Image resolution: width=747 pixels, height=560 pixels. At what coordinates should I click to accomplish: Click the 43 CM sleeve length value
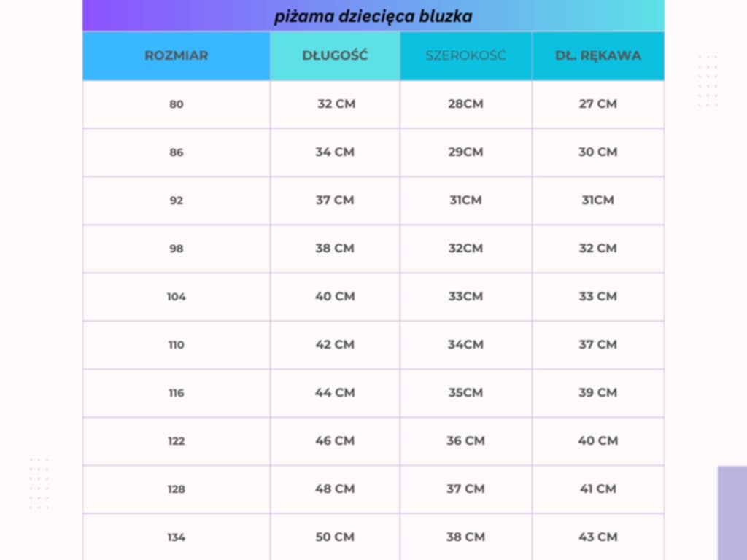(597, 537)
